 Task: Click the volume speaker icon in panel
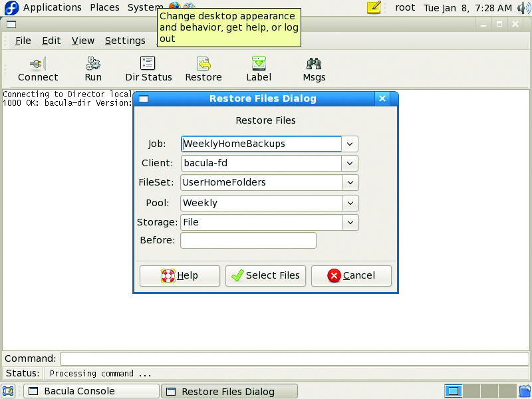coord(523,8)
